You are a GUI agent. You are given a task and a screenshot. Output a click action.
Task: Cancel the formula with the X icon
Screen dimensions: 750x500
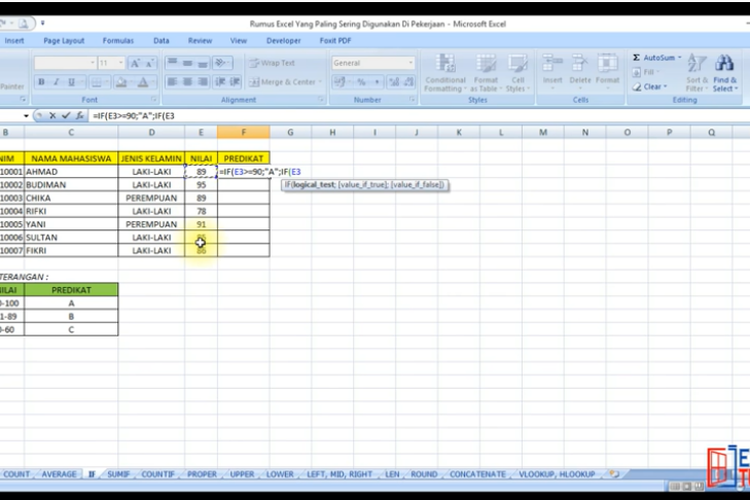click(x=52, y=116)
